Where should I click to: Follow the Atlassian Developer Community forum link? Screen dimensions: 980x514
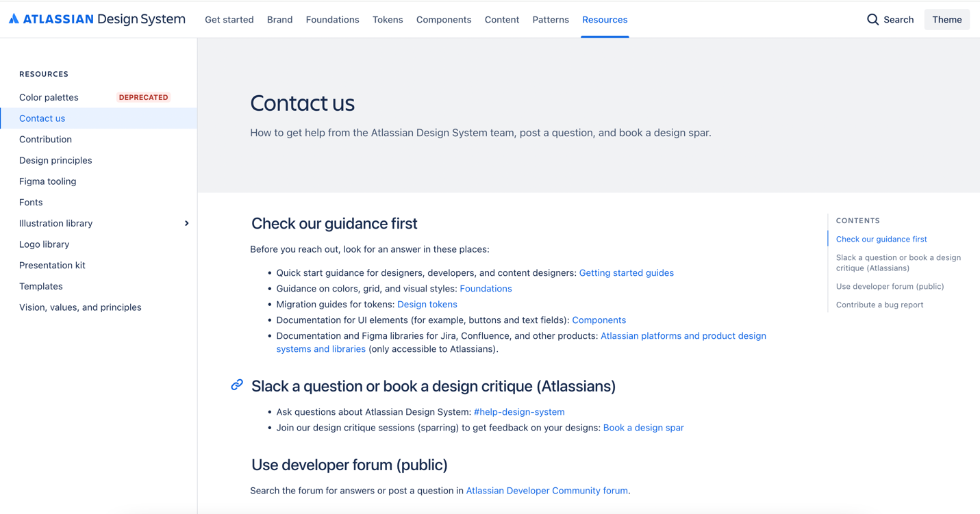click(x=546, y=490)
